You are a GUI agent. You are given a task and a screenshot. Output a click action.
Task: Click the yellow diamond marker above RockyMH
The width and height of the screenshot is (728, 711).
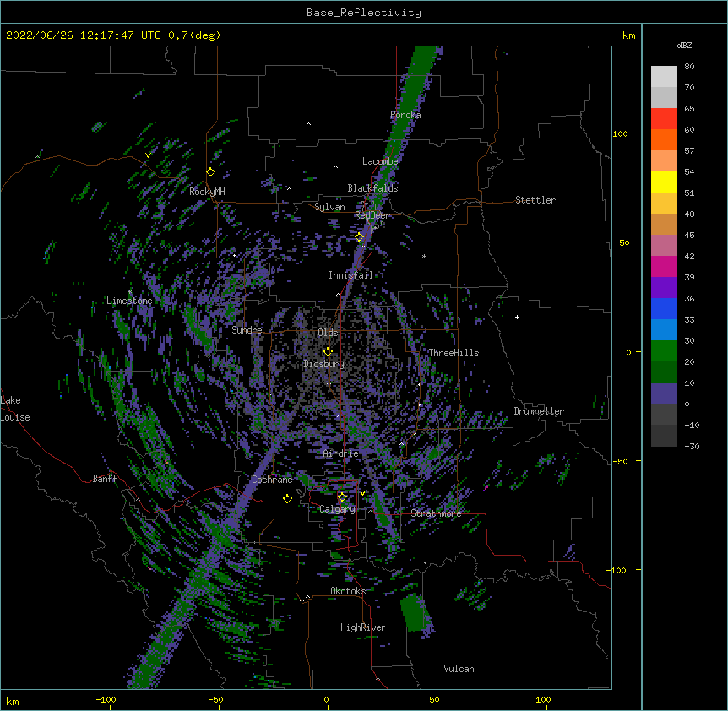pos(211,172)
